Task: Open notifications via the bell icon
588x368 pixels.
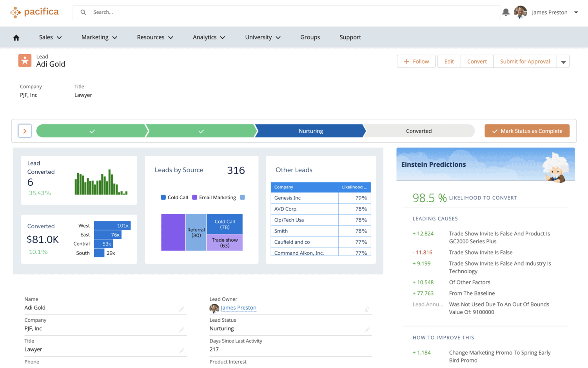Action: point(506,12)
